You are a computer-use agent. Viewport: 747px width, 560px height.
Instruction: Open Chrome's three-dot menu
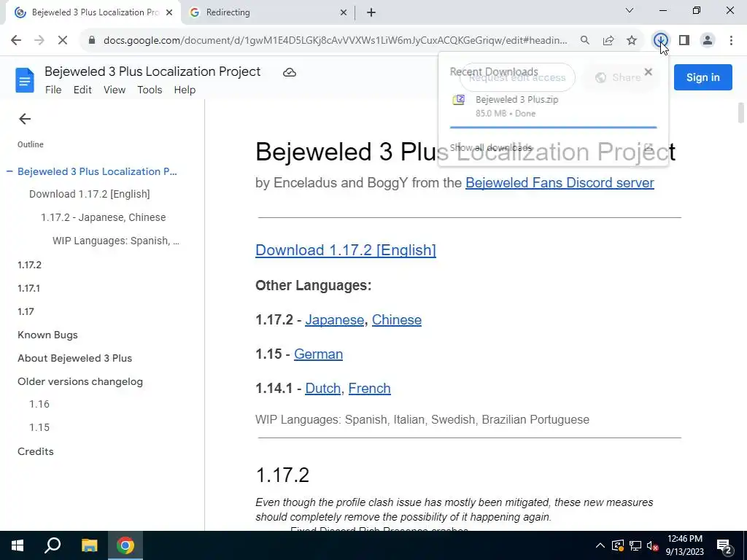(731, 41)
